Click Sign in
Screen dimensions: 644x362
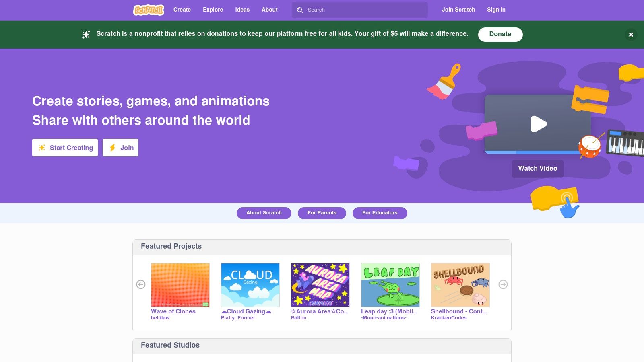pyautogui.click(x=496, y=10)
